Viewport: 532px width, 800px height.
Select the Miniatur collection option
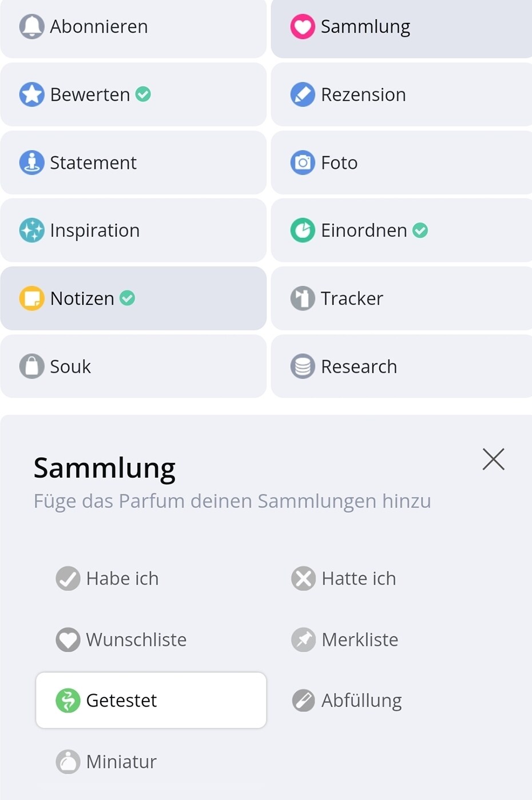point(106,762)
